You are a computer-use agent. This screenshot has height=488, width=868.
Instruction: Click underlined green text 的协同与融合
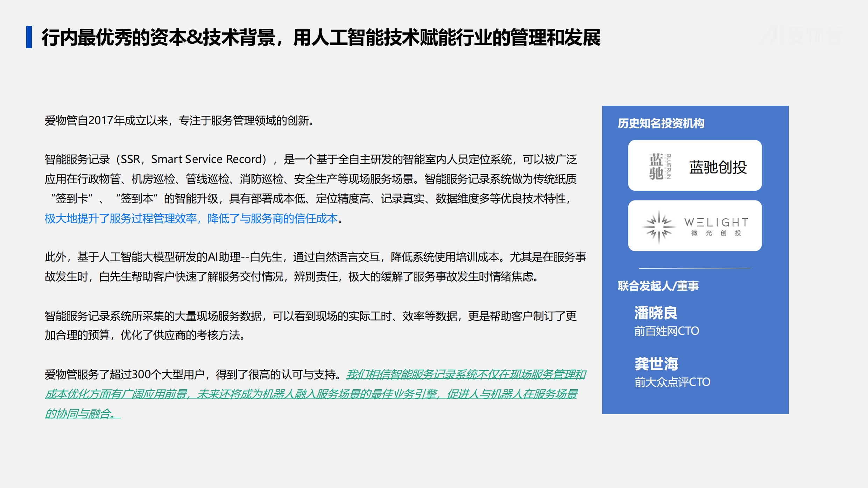[x=83, y=414]
